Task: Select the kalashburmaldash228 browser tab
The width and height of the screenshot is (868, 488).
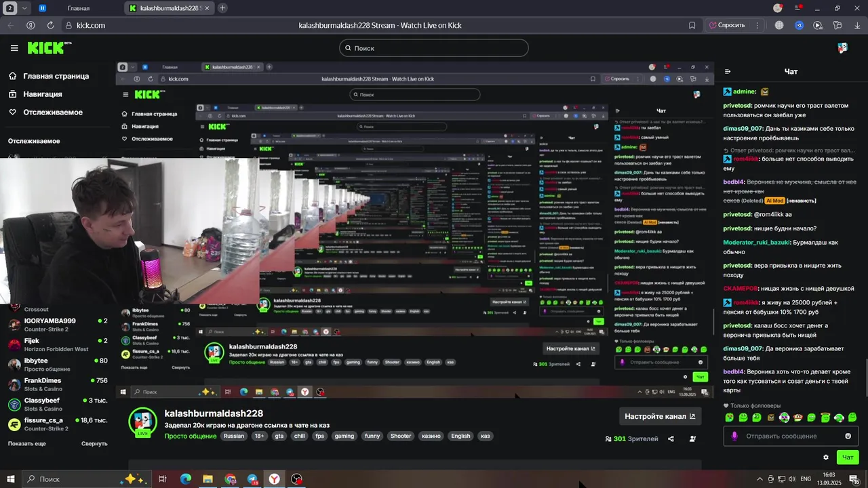Action: tap(170, 8)
